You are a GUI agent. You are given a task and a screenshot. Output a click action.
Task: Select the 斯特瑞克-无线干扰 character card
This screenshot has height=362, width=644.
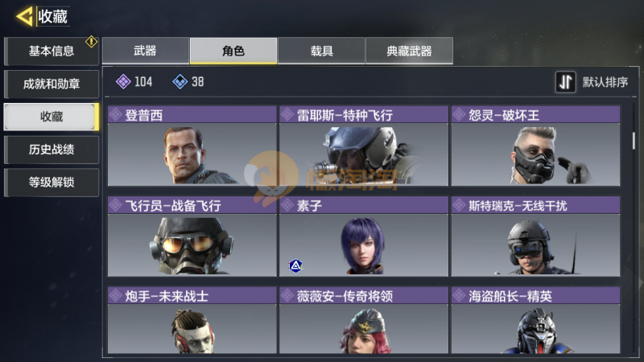535,237
